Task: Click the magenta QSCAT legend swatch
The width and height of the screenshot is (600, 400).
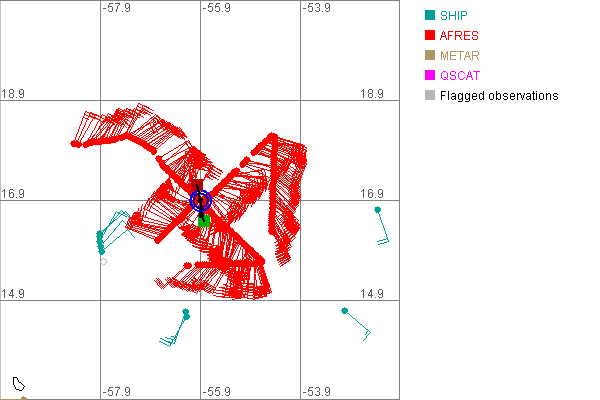Action: 430,76
